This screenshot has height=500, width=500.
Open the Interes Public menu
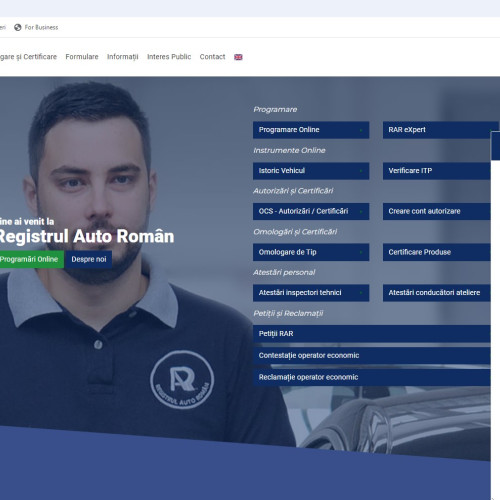[x=169, y=57]
